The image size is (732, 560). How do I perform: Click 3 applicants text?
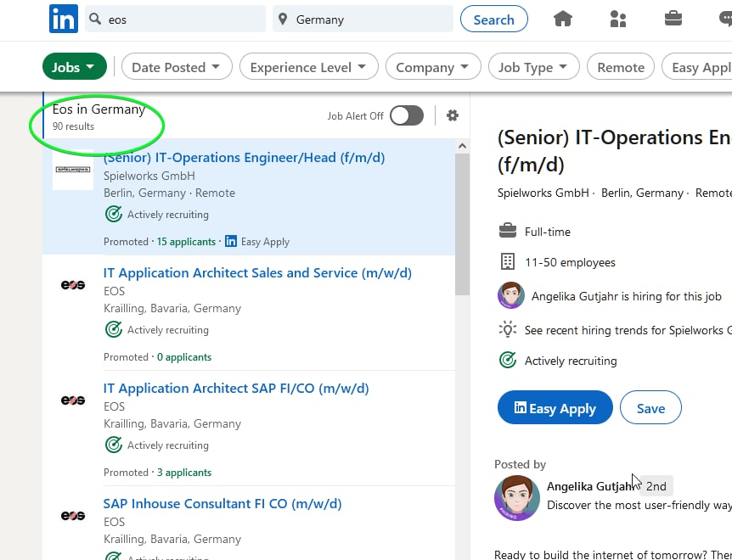point(184,473)
